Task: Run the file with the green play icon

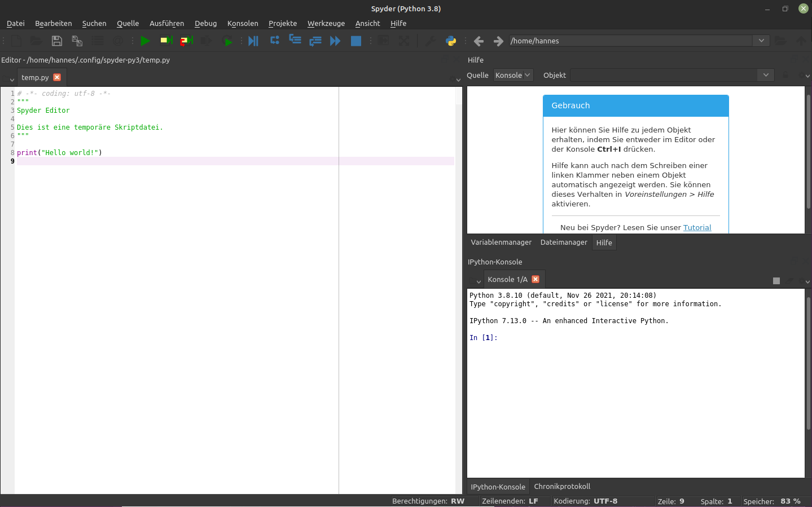Action: [145, 41]
